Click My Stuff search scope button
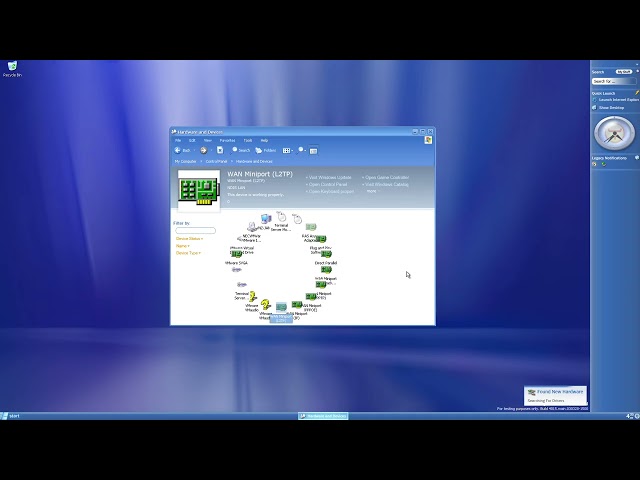The image size is (640, 480). click(624, 72)
